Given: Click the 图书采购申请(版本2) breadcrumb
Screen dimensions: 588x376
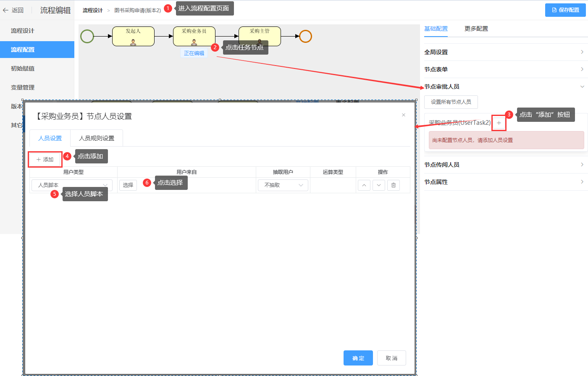Looking at the screenshot, I should 138,11.
